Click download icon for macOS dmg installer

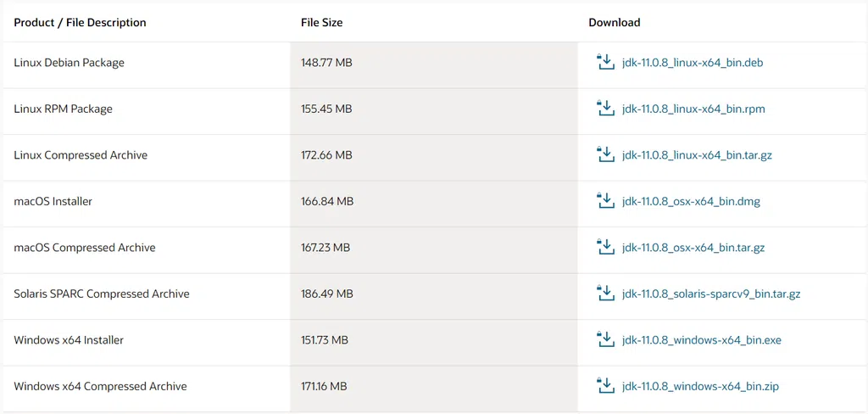[605, 201]
